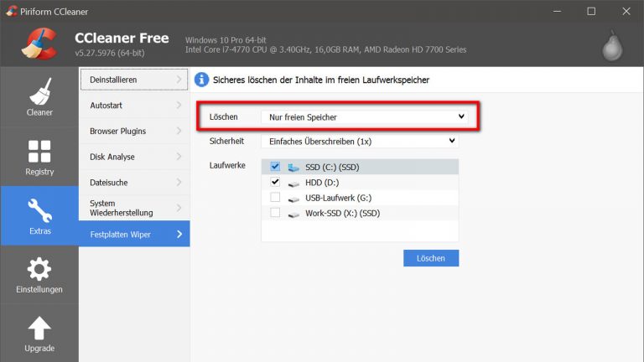
Task: Check the USB-Laufwerk (G:) checkbox
Action: (x=275, y=198)
